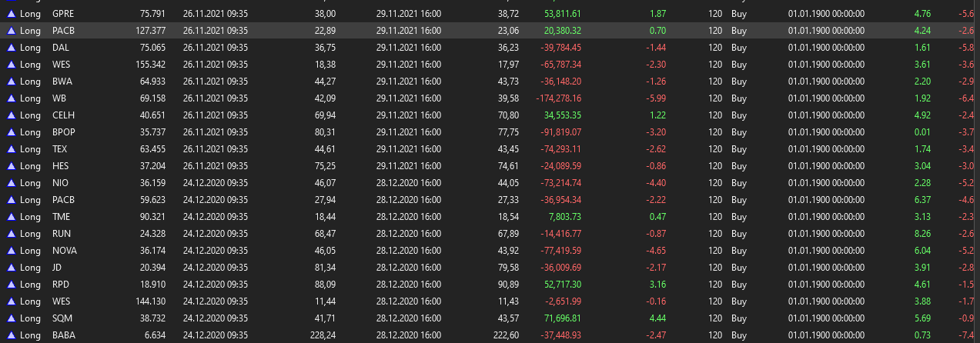
Task: Click the position icon in the SQM row
Action: [x=12, y=318]
